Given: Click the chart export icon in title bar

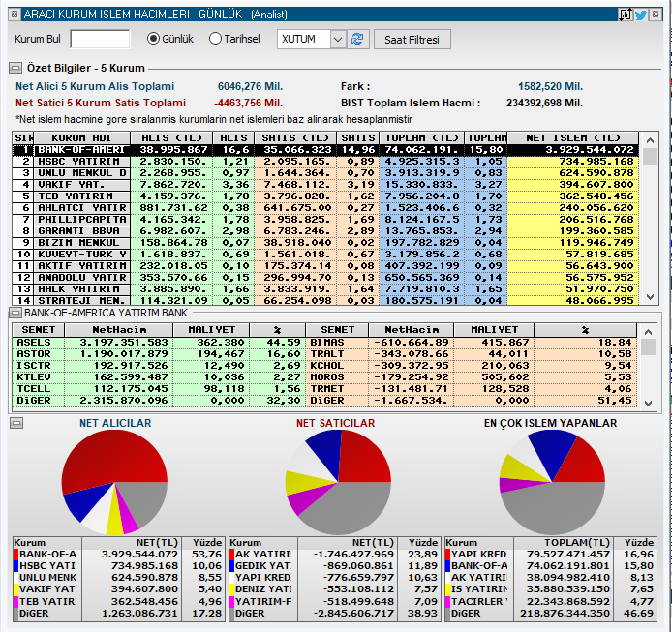Looking at the screenshot, I should coord(626,15).
